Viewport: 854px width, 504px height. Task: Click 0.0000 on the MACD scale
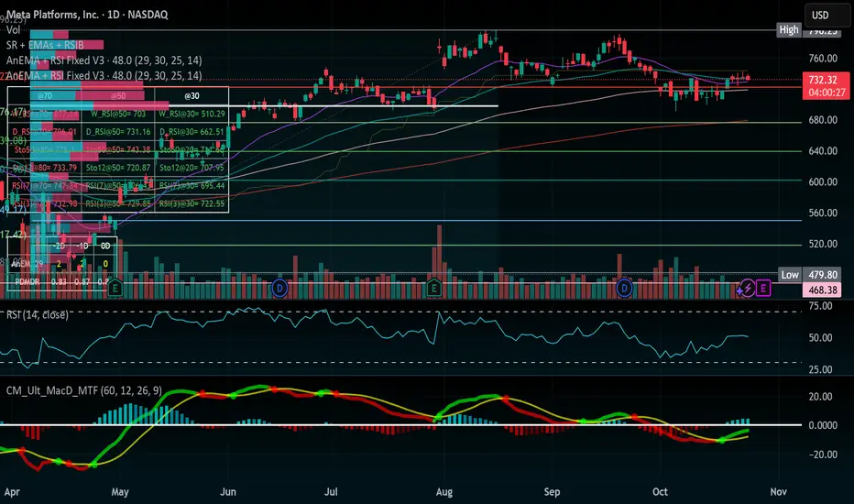pyautogui.click(x=823, y=425)
